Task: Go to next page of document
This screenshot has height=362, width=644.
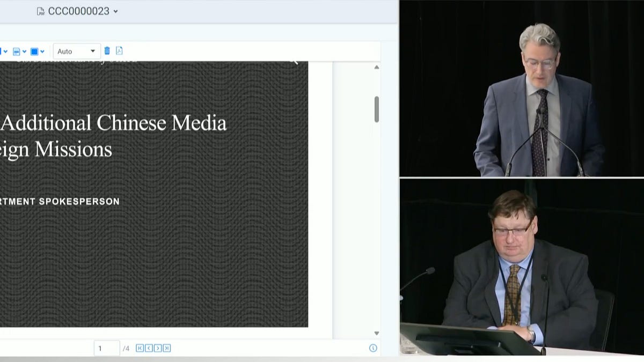Action: click(x=158, y=348)
